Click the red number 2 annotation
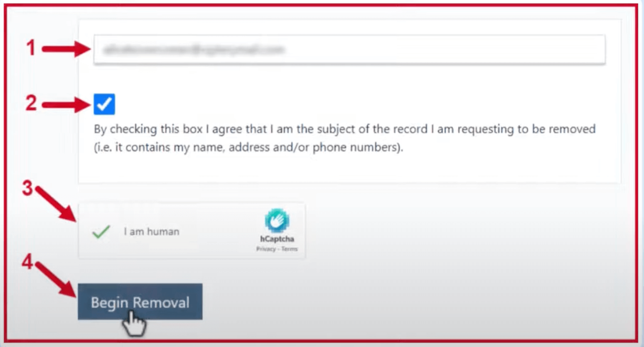The width and height of the screenshot is (644, 347). [31, 103]
